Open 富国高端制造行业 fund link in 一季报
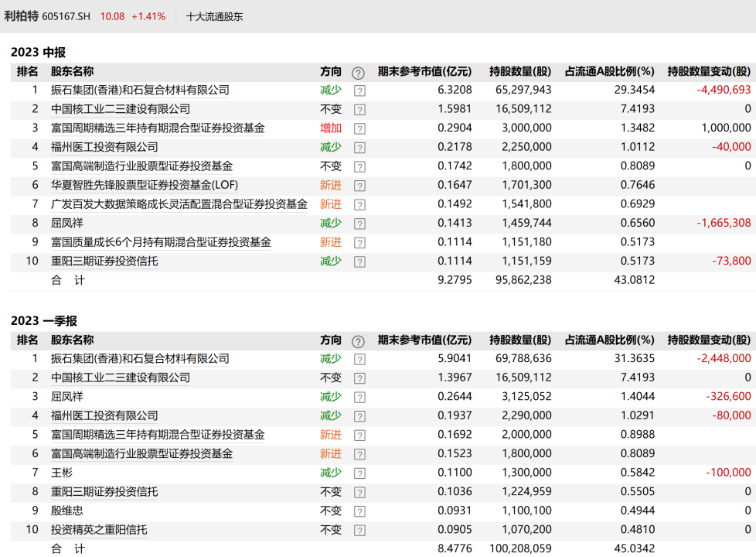The height and width of the screenshot is (557, 756). pos(141,453)
